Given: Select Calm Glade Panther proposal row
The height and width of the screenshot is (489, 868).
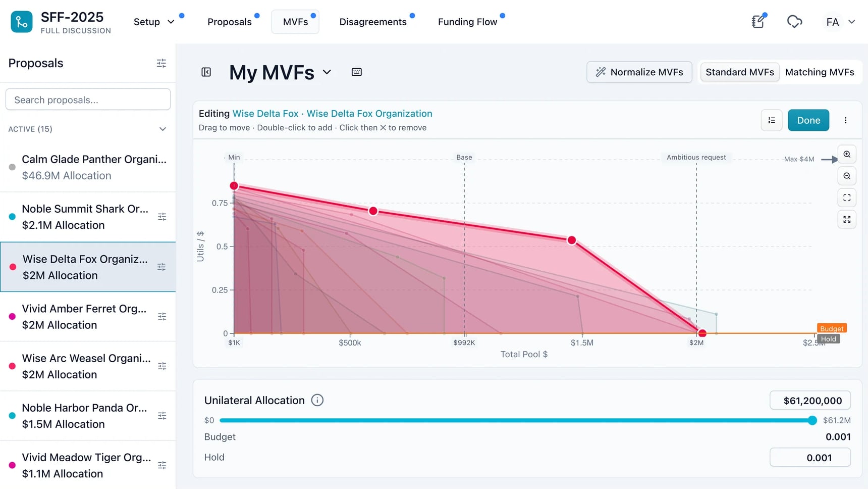Looking at the screenshot, I should coord(88,167).
